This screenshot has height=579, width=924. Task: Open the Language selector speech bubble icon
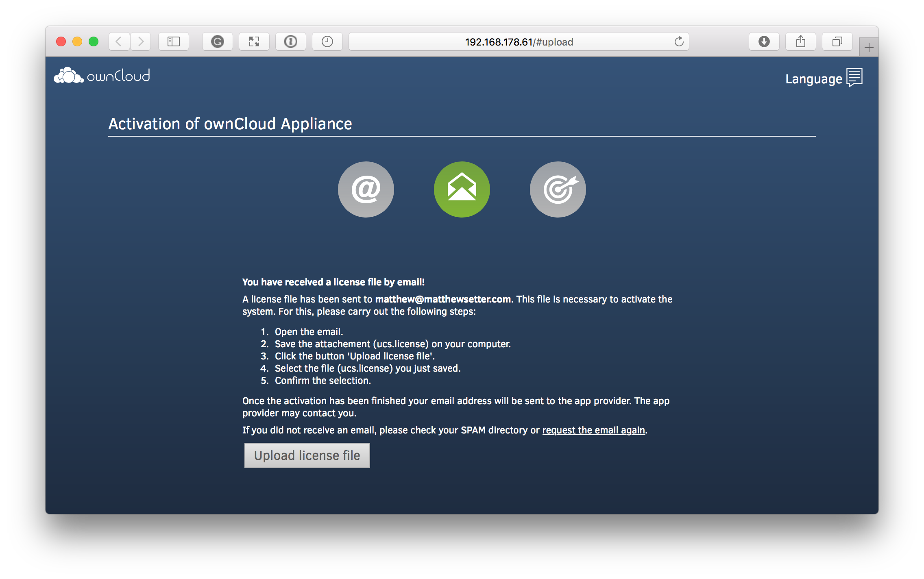[854, 77]
